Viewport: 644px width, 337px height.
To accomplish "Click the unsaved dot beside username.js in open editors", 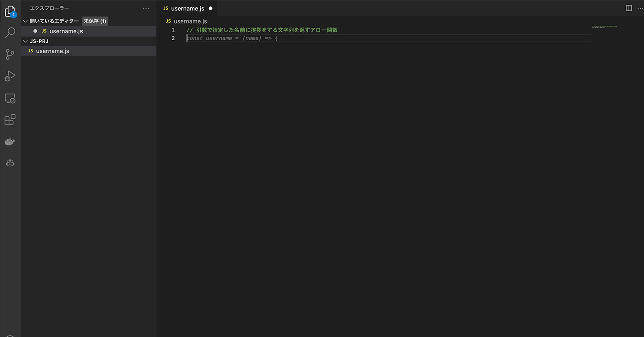I will coord(35,31).
